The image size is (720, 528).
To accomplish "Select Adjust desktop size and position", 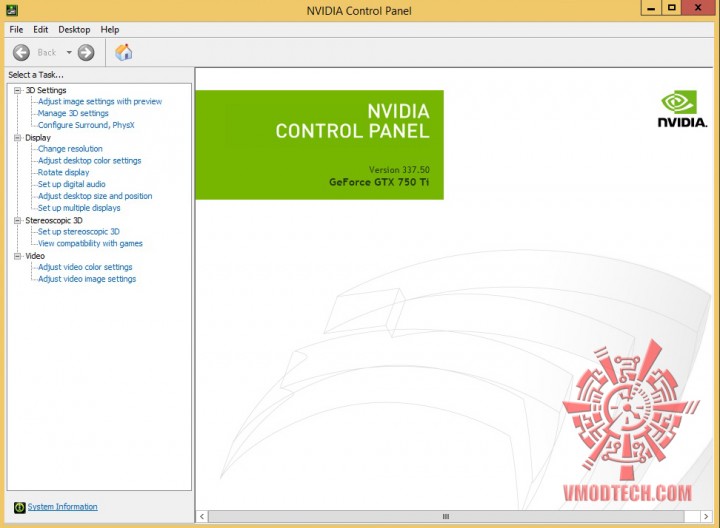I will pos(95,196).
